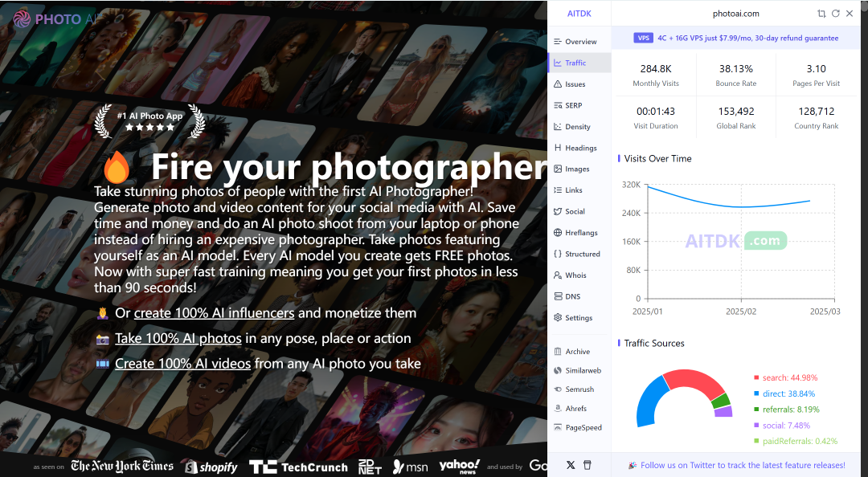Open the Headings sidebar item
This screenshot has height=477, width=868.
579,148
